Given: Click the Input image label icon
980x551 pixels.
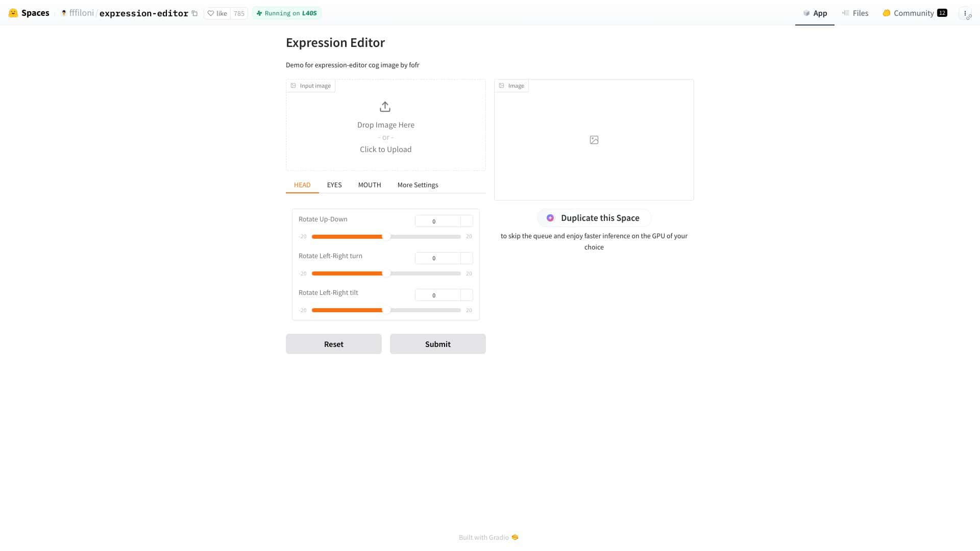Looking at the screenshot, I should [292, 85].
